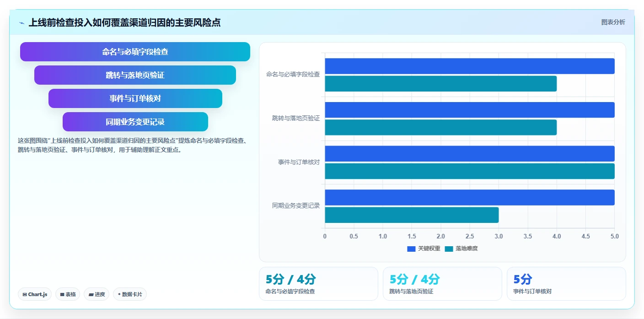This screenshot has width=644, height=319.
Task: Click the 数据卡片 tag chip
Action: 130,294
